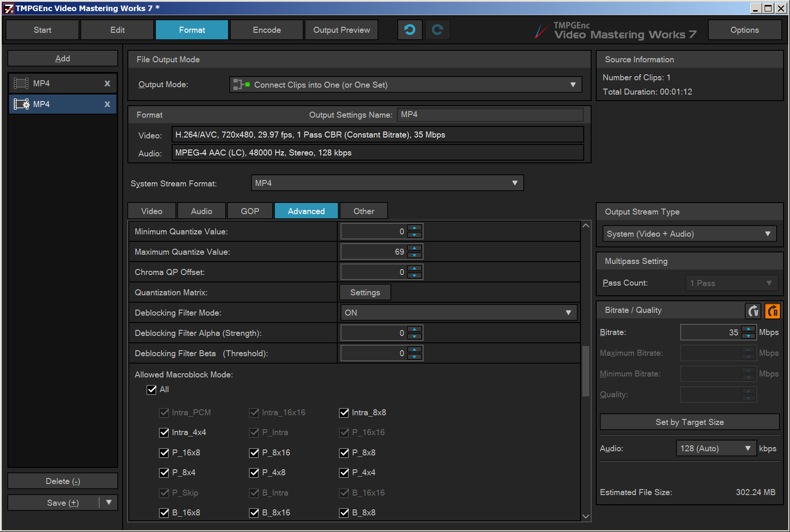
Task: Decrease Maximum Quantize Value with down arrow
Action: (414, 255)
